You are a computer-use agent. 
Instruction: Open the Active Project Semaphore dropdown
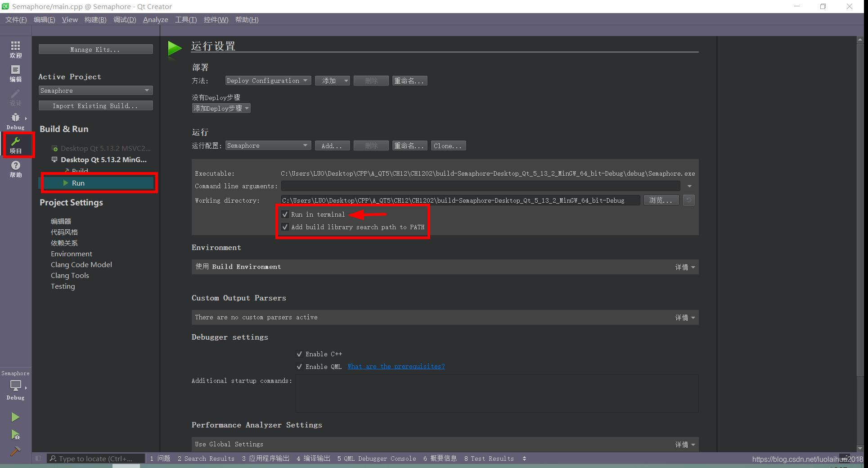[95, 91]
